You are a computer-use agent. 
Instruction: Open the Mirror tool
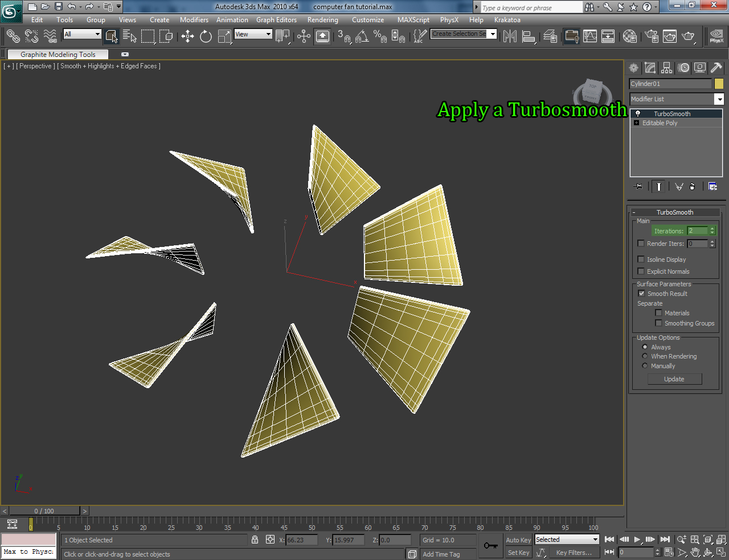tap(510, 36)
